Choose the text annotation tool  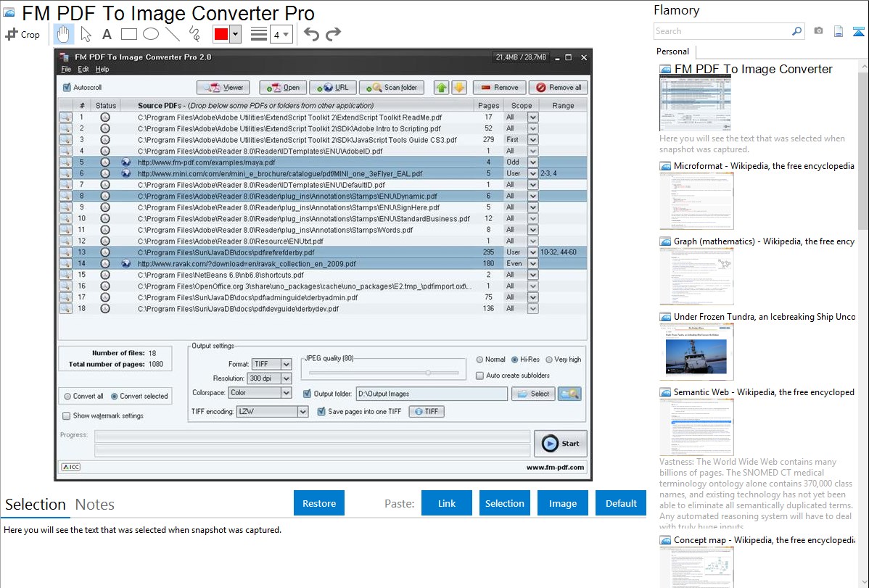point(107,34)
